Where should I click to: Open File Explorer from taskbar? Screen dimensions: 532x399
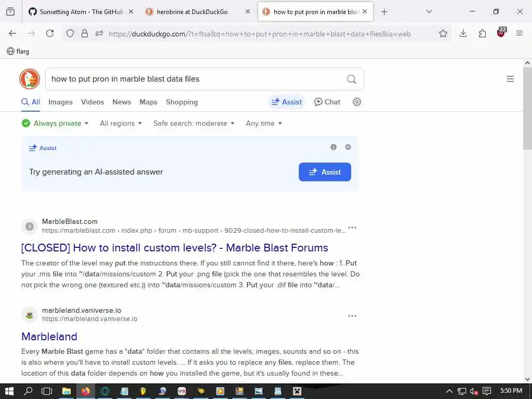coord(66,391)
